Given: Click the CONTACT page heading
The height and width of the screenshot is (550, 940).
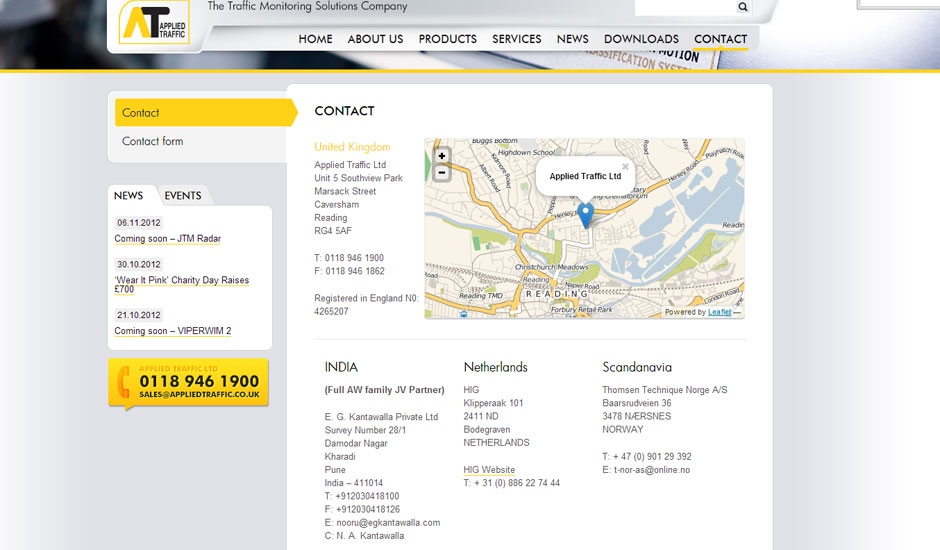Looking at the screenshot, I should tap(345, 111).
